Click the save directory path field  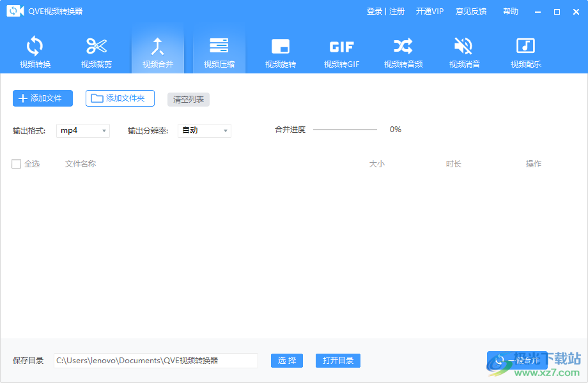pos(155,361)
